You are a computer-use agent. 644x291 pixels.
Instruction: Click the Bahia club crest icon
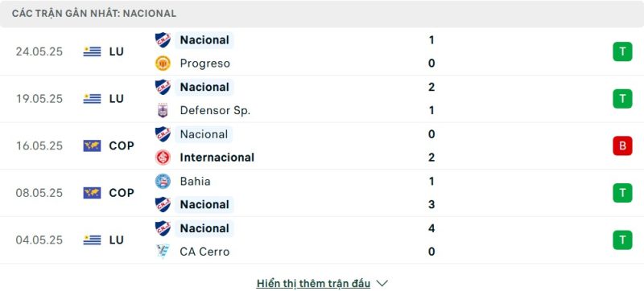click(163, 181)
